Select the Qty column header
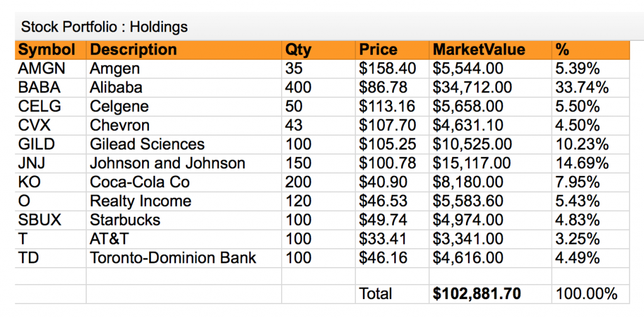This screenshot has height=318, width=644. pyautogui.click(x=298, y=50)
